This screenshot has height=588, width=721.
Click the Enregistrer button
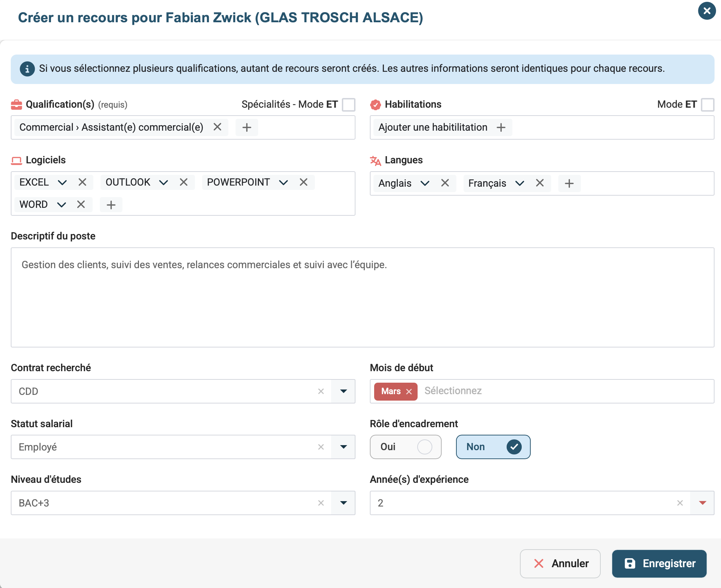tap(659, 564)
